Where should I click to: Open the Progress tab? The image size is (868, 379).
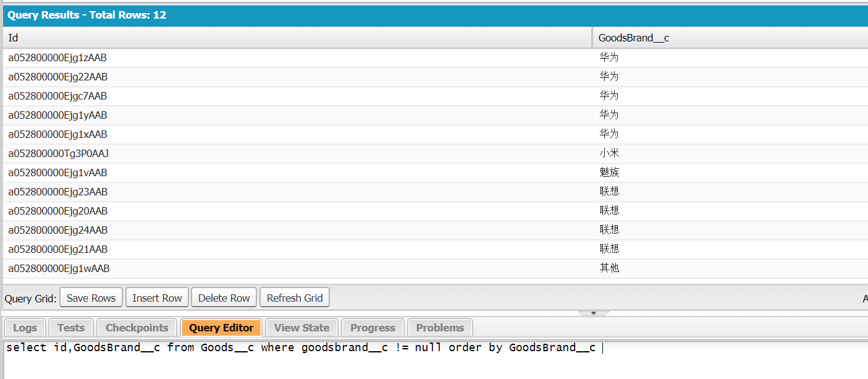[373, 328]
